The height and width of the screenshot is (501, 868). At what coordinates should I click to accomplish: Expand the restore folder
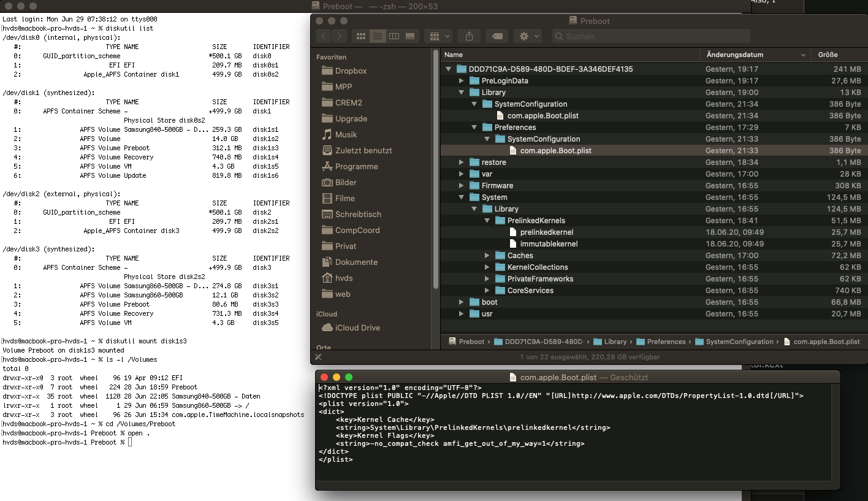pyautogui.click(x=462, y=163)
